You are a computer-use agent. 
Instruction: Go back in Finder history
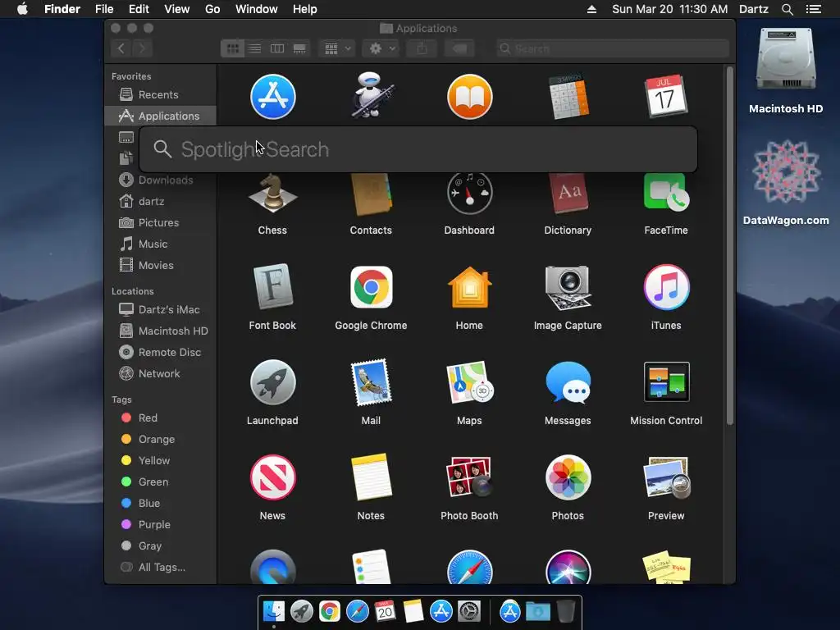[121, 48]
